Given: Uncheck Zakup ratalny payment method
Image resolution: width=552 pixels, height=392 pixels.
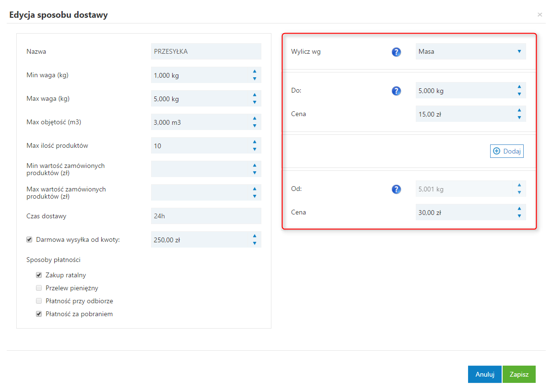Looking at the screenshot, I should click(x=39, y=275).
